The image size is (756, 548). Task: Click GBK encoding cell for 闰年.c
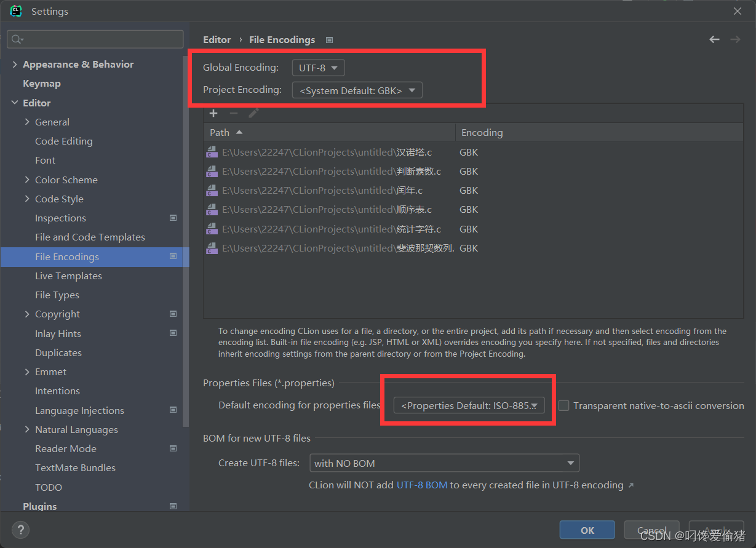click(469, 190)
